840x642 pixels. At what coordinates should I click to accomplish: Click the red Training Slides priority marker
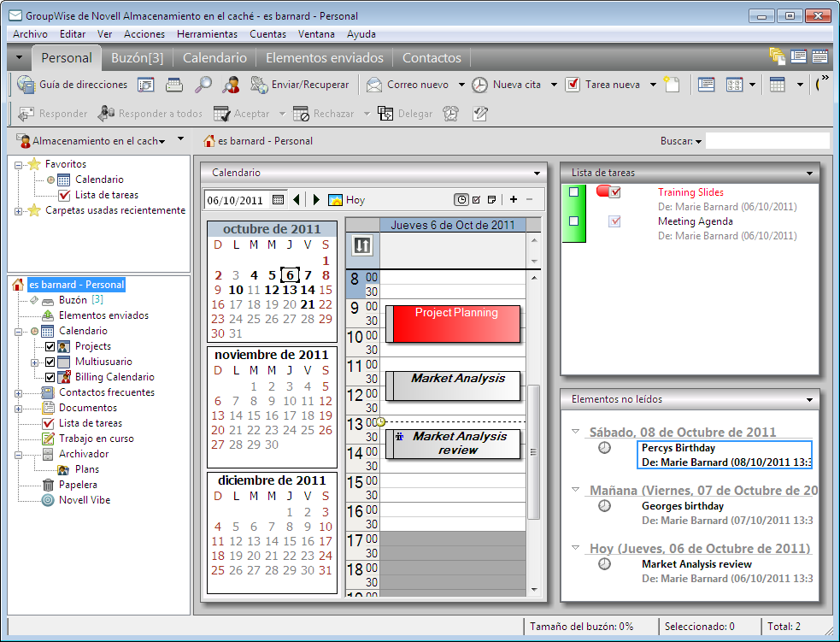(x=602, y=191)
